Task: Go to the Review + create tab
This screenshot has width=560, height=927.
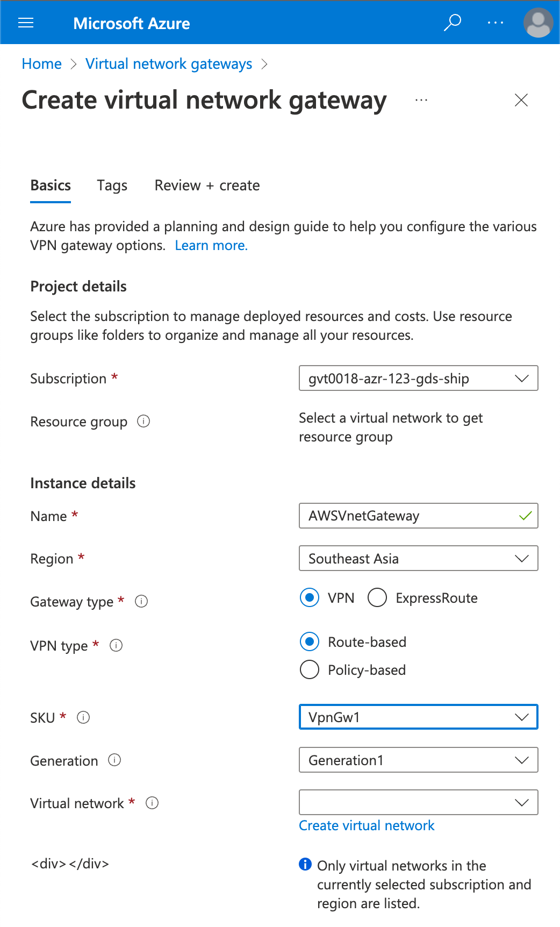Action: coord(207,186)
